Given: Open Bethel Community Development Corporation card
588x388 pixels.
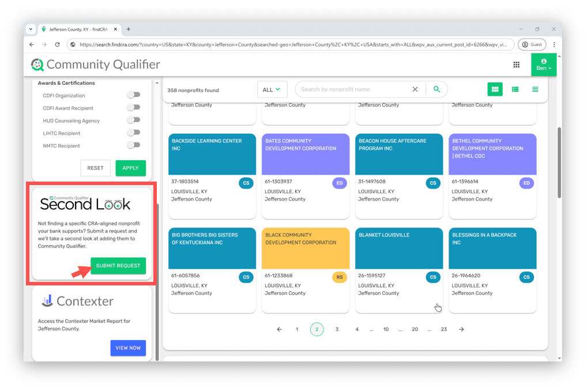Looking at the screenshot, I should pyautogui.click(x=492, y=176).
